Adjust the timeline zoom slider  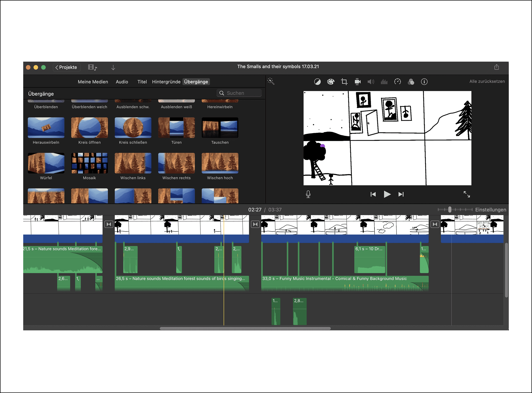(450, 210)
